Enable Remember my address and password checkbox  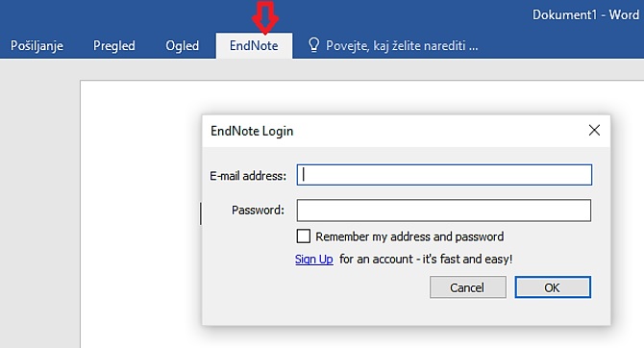[304, 236]
